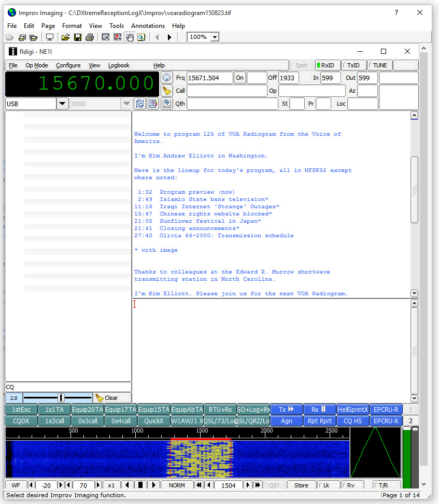
Task: Click the Clear button with the broom icon
Action: tap(112, 398)
